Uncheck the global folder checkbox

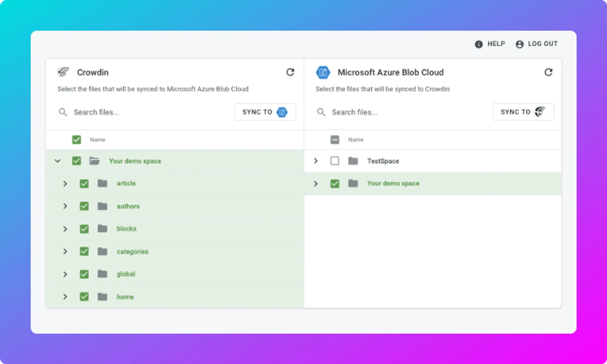coord(84,274)
